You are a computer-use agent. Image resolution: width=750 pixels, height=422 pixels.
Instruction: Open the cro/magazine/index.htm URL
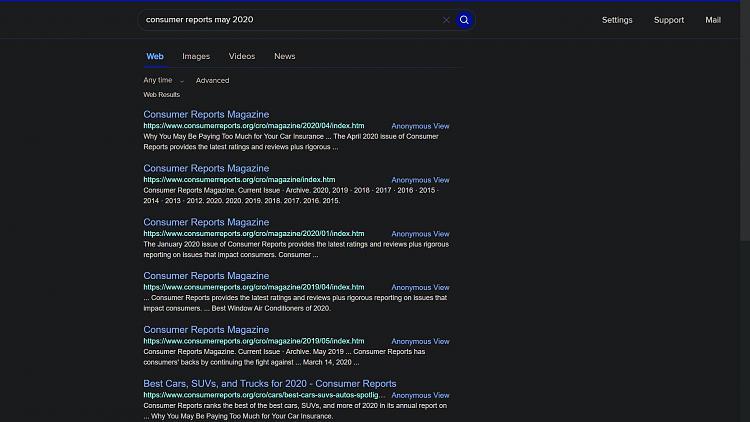pos(239,180)
